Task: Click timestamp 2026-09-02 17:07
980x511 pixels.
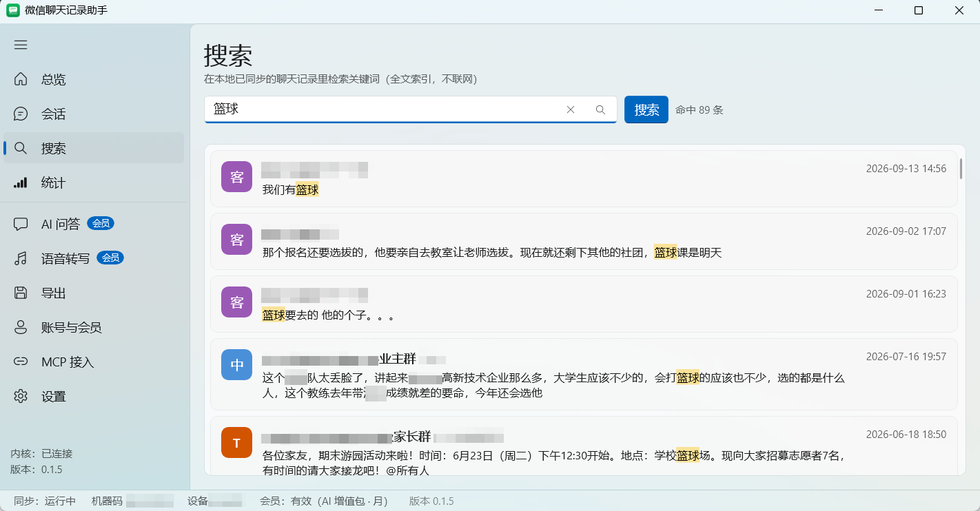Action: coord(906,231)
